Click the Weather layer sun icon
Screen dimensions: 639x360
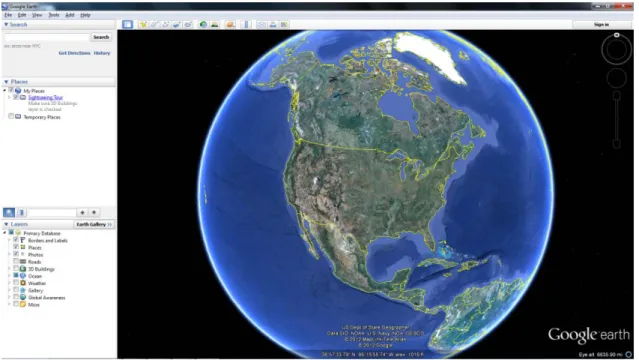(23, 283)
